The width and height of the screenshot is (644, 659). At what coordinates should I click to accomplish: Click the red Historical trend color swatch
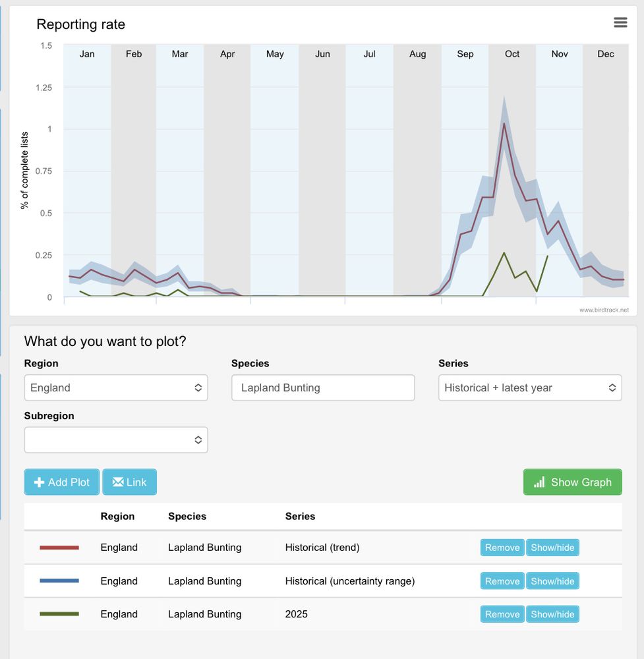point(59,547)
